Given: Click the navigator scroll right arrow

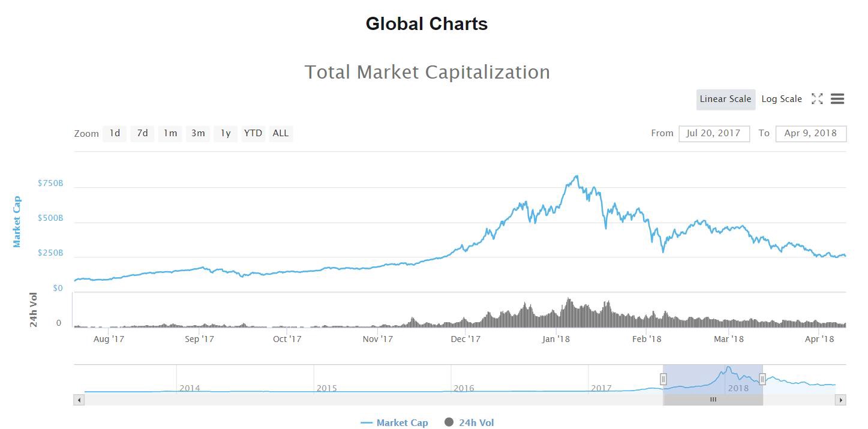Looking at the screenshot, I should (841, 400).
